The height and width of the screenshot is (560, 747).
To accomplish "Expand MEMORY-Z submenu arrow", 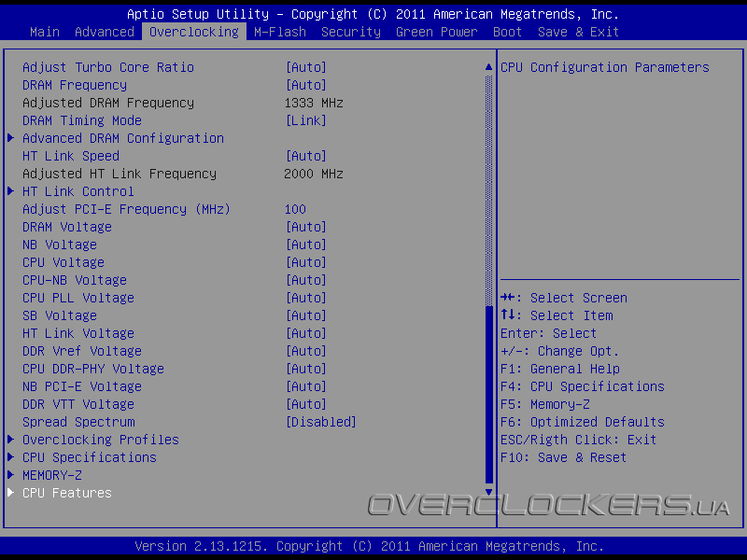I will pyautogui.click(x=10, y=475).
